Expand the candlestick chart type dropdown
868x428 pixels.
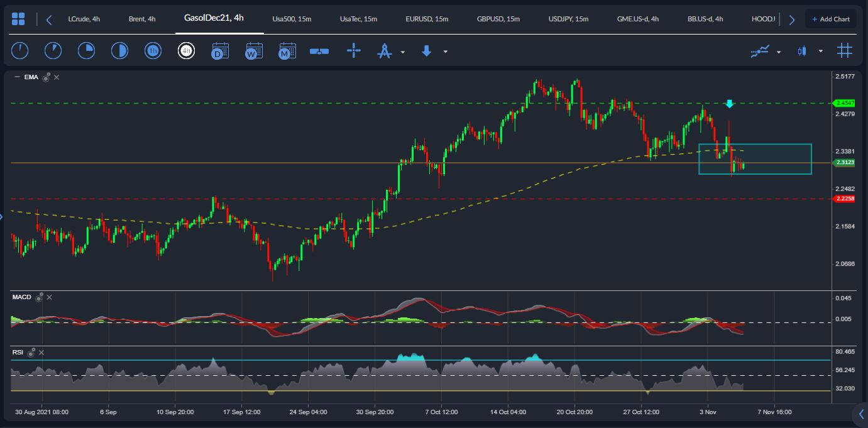coord(820,52)
